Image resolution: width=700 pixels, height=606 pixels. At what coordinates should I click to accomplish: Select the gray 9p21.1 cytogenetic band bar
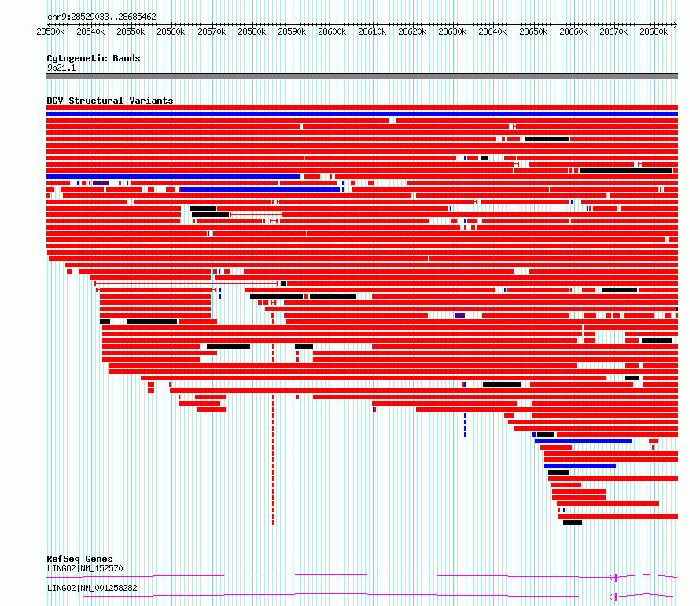click(362, 76)
